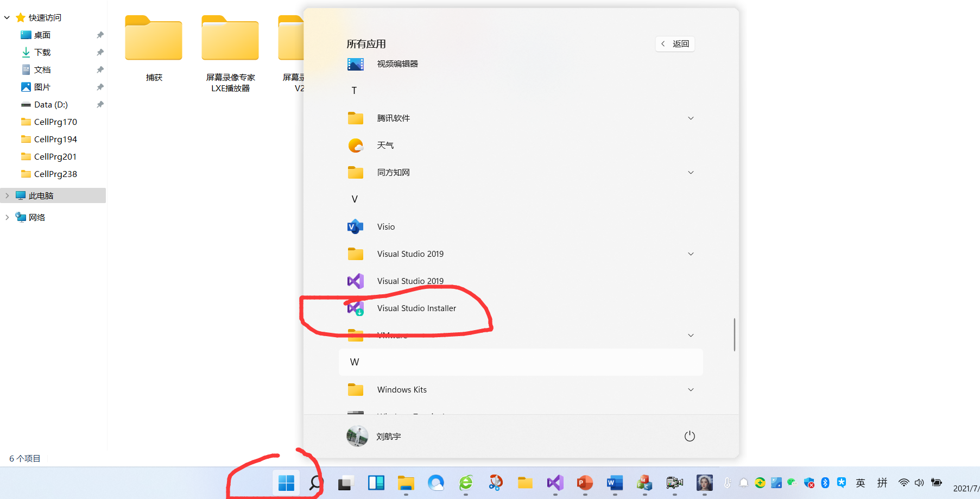The image size is (980, 499).
Task: Open the battery power tray icon
Action: point(937,482)
